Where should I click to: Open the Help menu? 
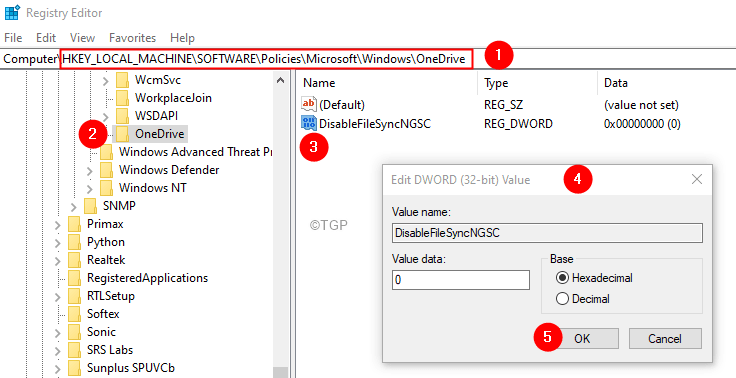[182, 38]
